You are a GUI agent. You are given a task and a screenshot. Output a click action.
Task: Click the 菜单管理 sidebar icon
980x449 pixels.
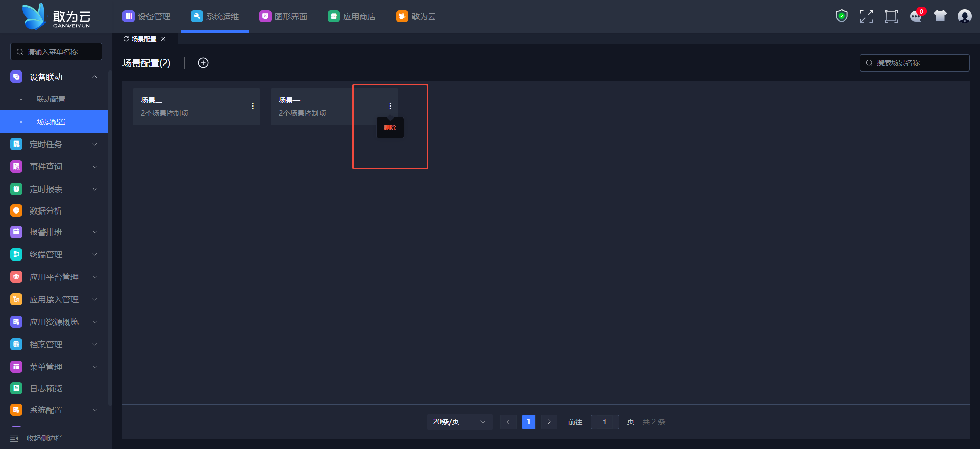[16, 367]
